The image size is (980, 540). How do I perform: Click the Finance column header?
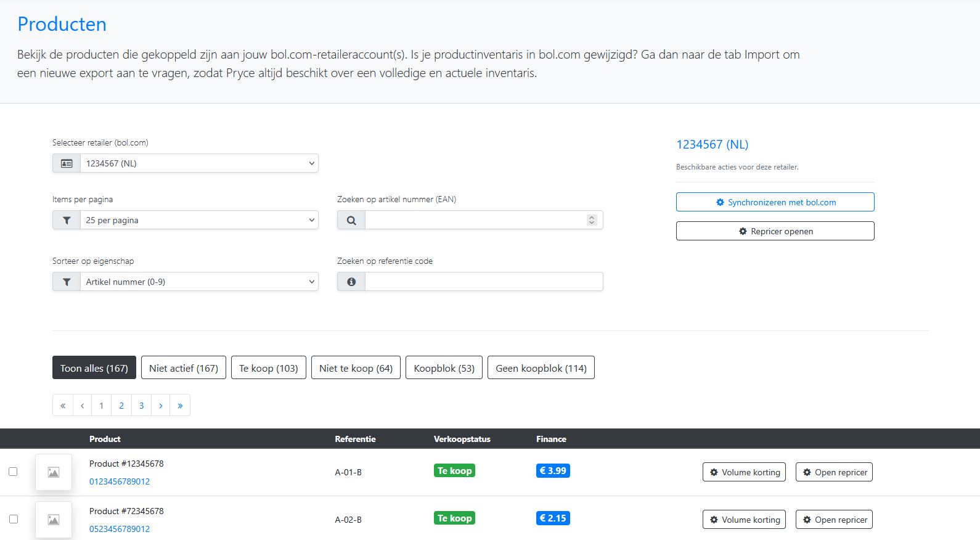[551, 439]
